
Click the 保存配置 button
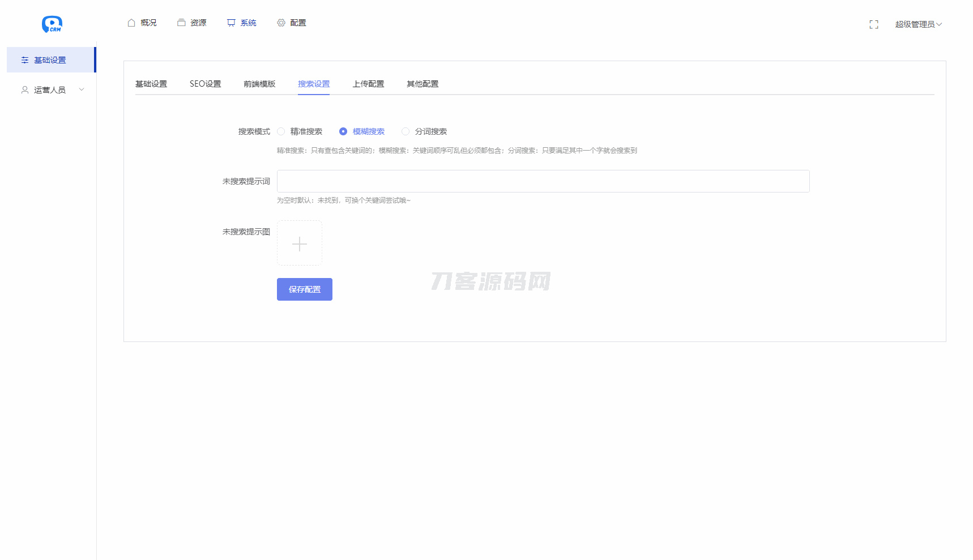[304, 289]
